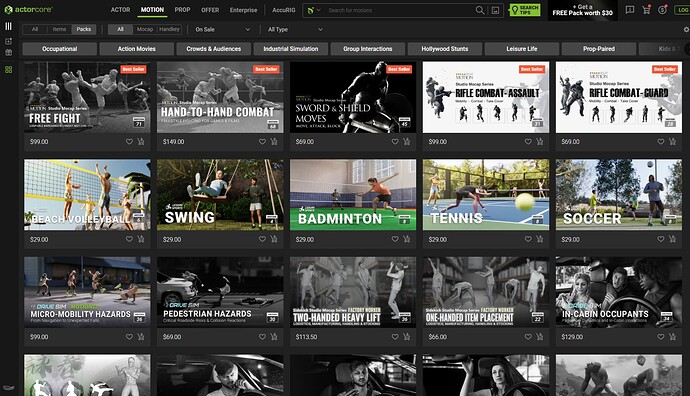Select the All motion source toggle
Image resolution: width=690 pixels, height=396 pixels.
(121, 29)
